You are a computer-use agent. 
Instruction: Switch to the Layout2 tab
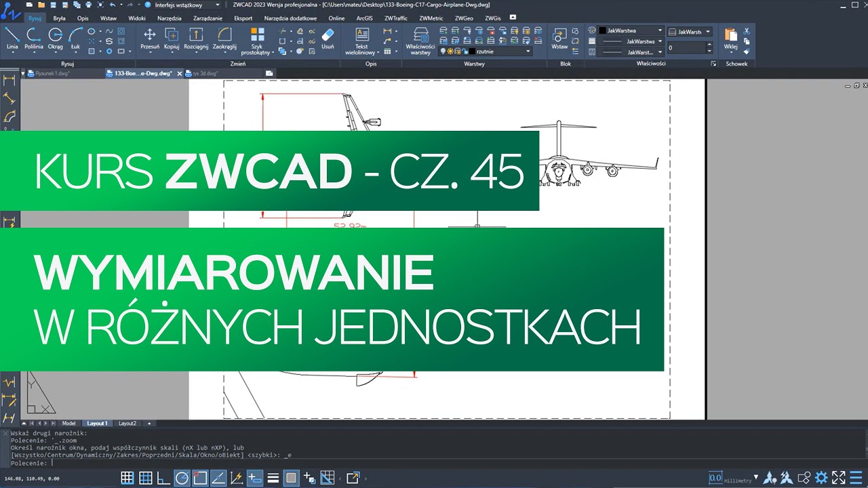127,424
